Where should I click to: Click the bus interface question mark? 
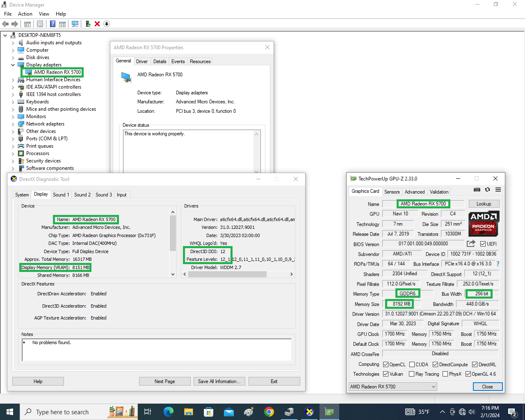click(x=498, y=264)
